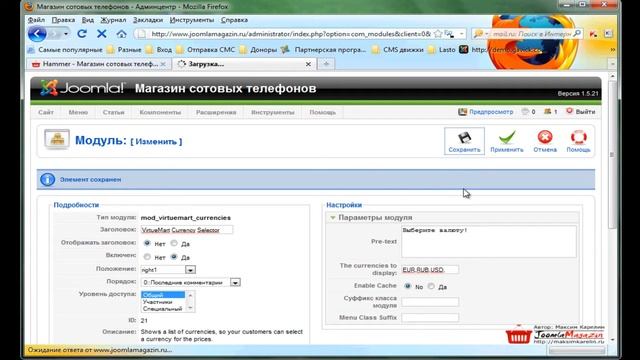Select Общий access level
Screen dimensions: 640x360
163,295
